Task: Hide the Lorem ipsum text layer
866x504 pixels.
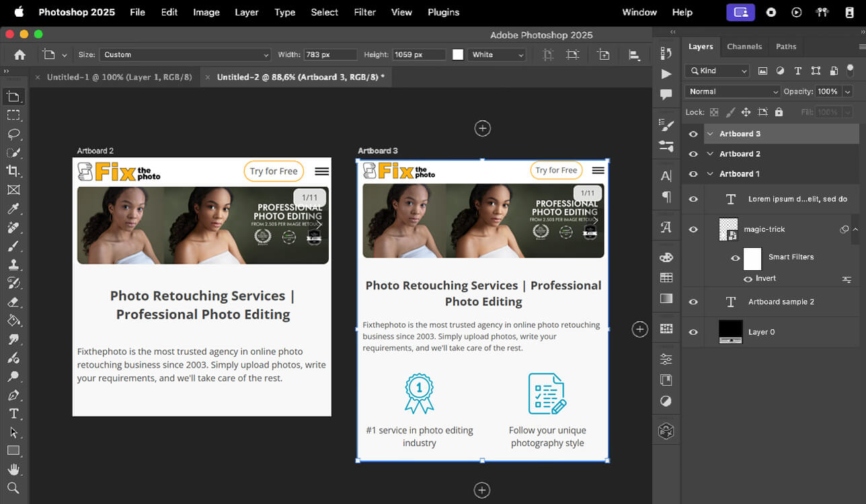Action: (x=693, y=198)
